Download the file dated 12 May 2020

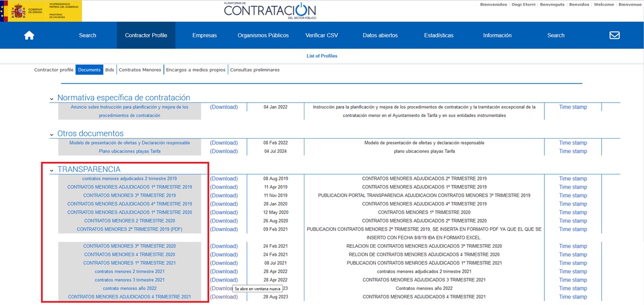click(x=224, y=212)
